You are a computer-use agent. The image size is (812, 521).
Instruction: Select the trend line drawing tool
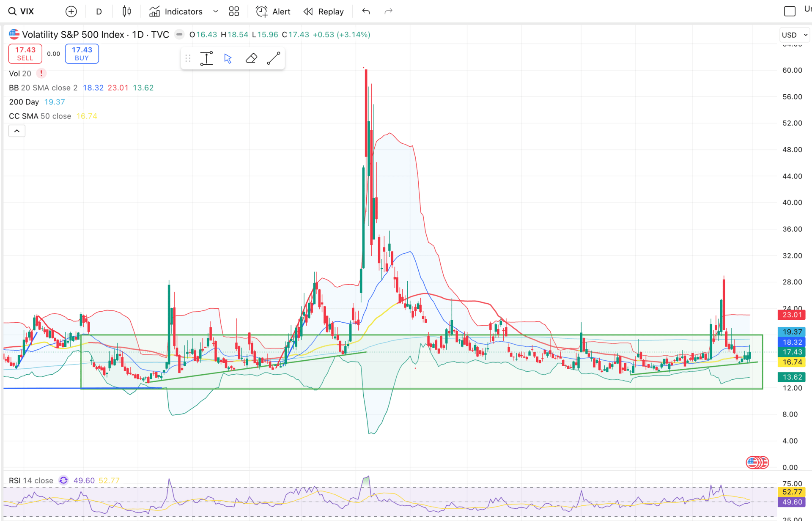tap(274, 58)
